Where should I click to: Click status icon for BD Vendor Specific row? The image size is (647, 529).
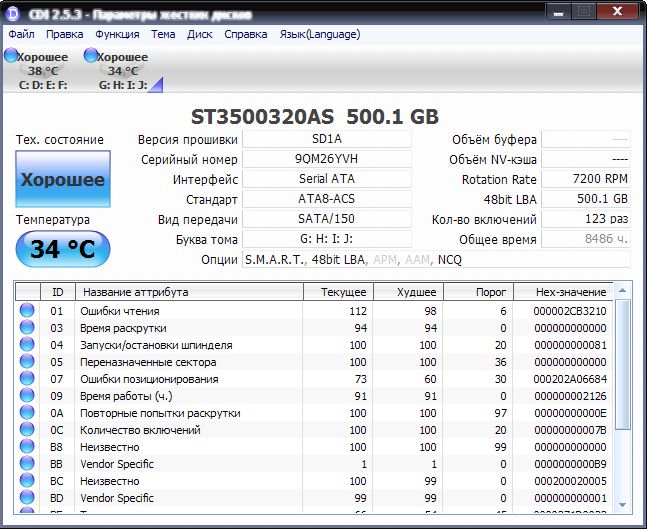coord(27,497)
